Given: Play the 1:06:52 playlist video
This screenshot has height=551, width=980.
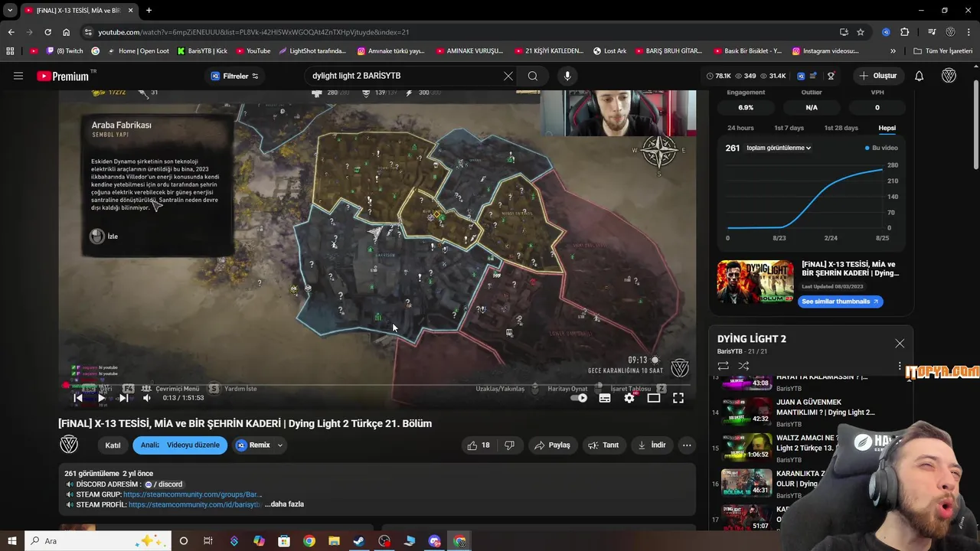Looking at the screenshot, I should pyautogui.click(x=746, y=448).
